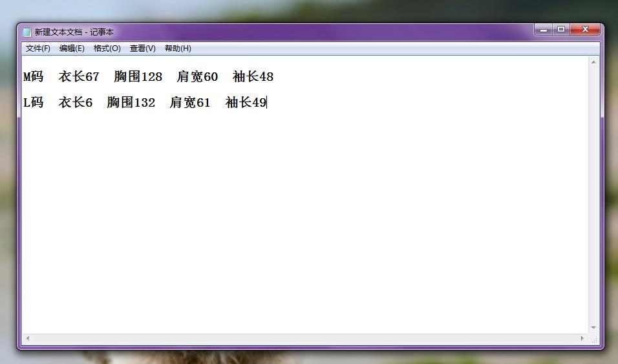Click the title '新建文本文档 - 记事本'
618x364 pixels.
[x=74, y=32]
